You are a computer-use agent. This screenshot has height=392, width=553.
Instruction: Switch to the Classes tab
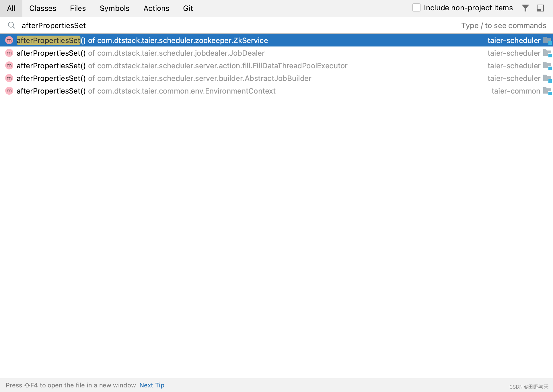tap(43, 8)
